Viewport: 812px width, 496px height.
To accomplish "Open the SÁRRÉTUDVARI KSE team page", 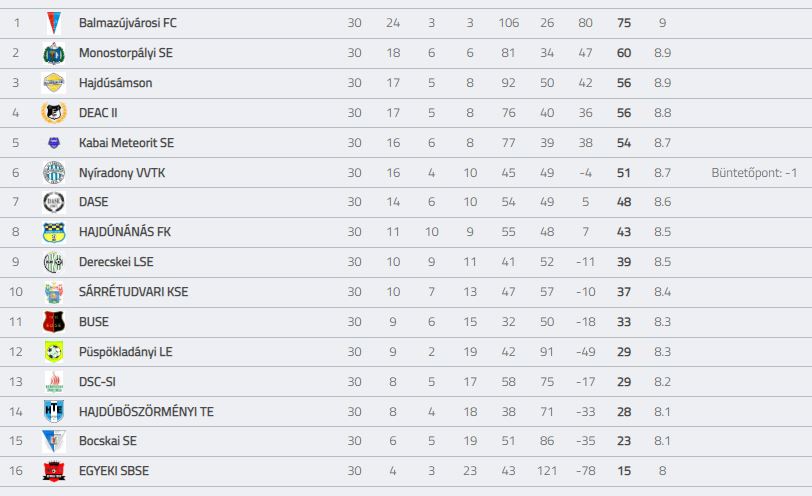I will pos(134,292).
